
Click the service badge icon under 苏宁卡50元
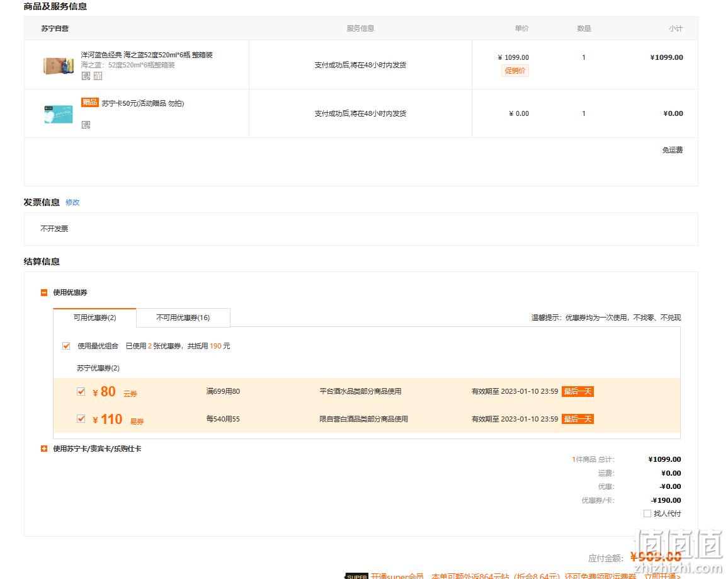coord(86,125)
